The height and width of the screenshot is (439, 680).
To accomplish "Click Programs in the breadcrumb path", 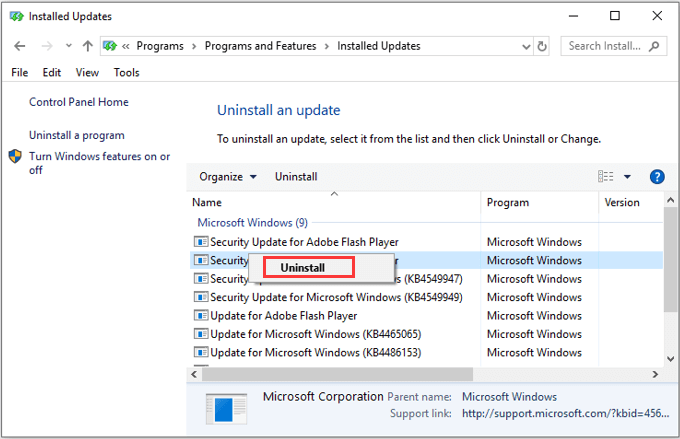I will [x=160, y=46].
